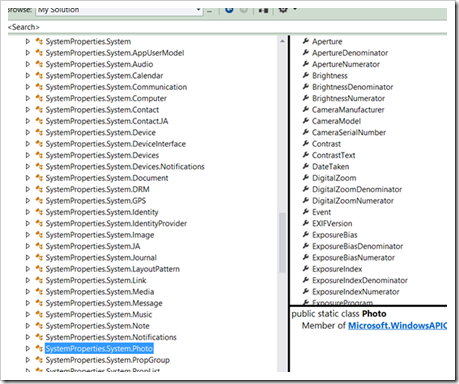Select SystemProperties.System.LayoutPattern class
This screenshot has height=384, width=459.
(x=113, y=269)
